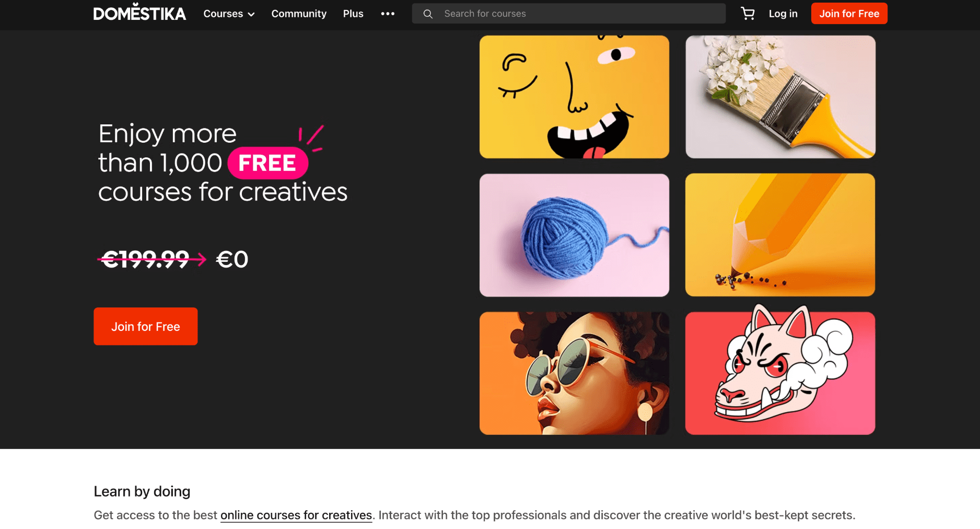
Task: Open the paintbrush with flowers thumbnail
Action: point(780,97)
